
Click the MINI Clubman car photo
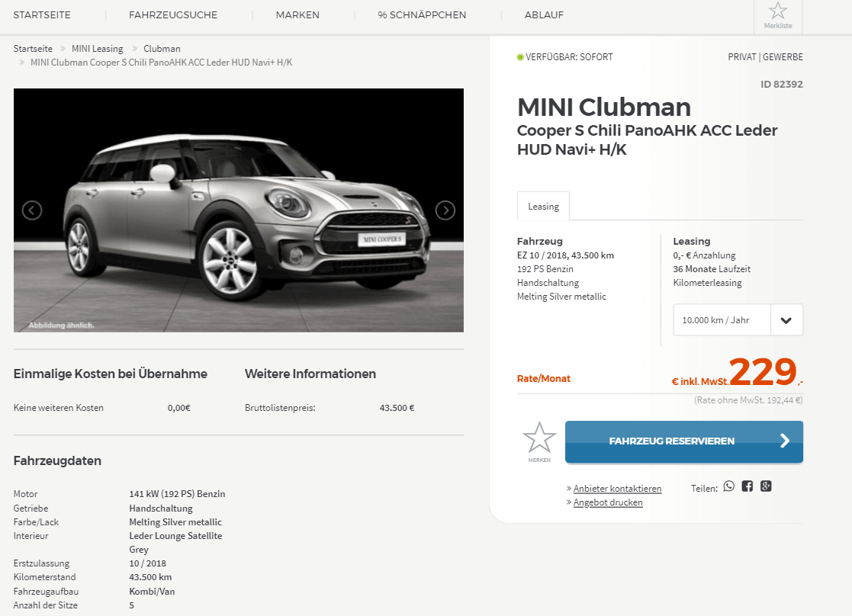[239, 210]
